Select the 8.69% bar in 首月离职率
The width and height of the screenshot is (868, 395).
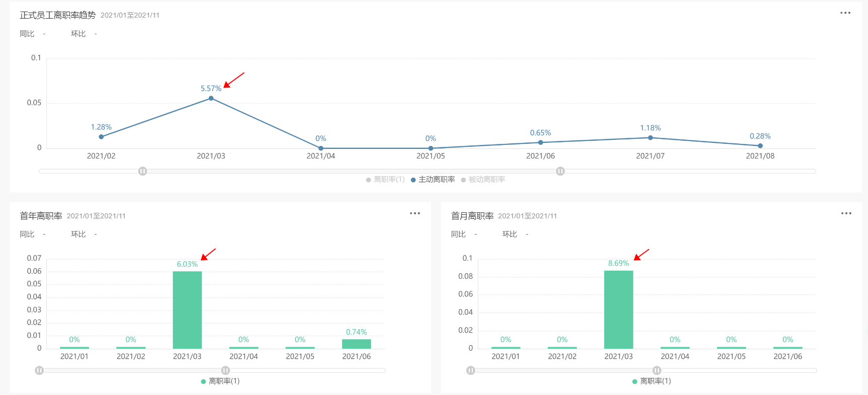pyautogui.click(x=618, y=309)
